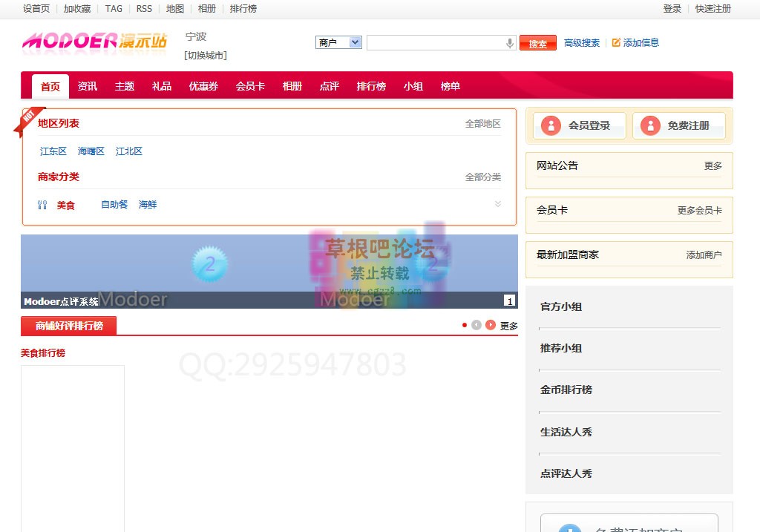Open the 商户 search type dropdown

coord(338,43)
